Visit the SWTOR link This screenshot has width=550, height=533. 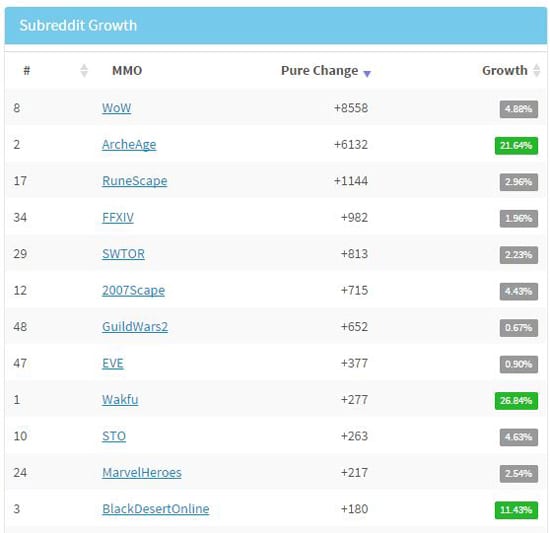coord(123,254)
